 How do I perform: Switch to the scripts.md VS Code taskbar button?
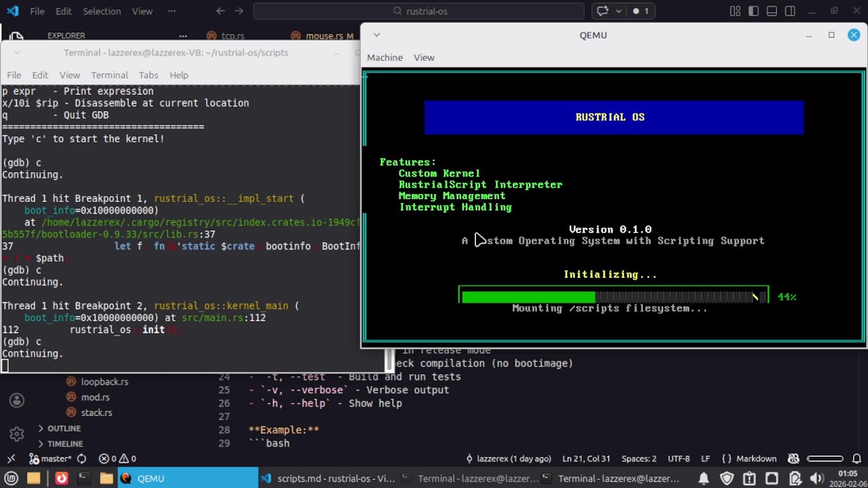(x=328, y=479)
